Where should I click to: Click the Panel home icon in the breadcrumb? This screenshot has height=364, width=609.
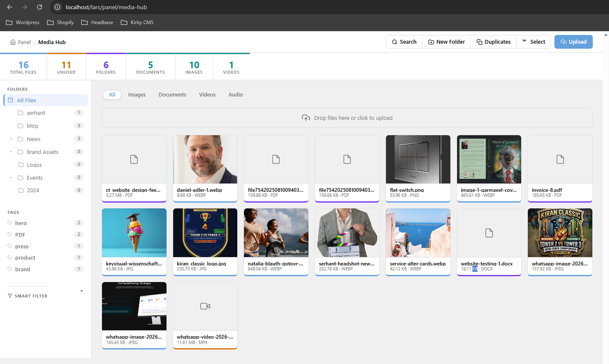pyautogui.click(x=13, y=42)
